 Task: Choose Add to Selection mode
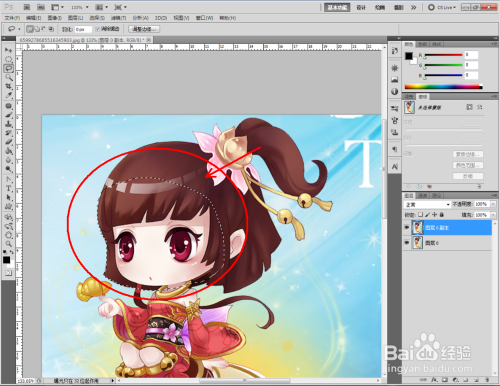[37, 29]
